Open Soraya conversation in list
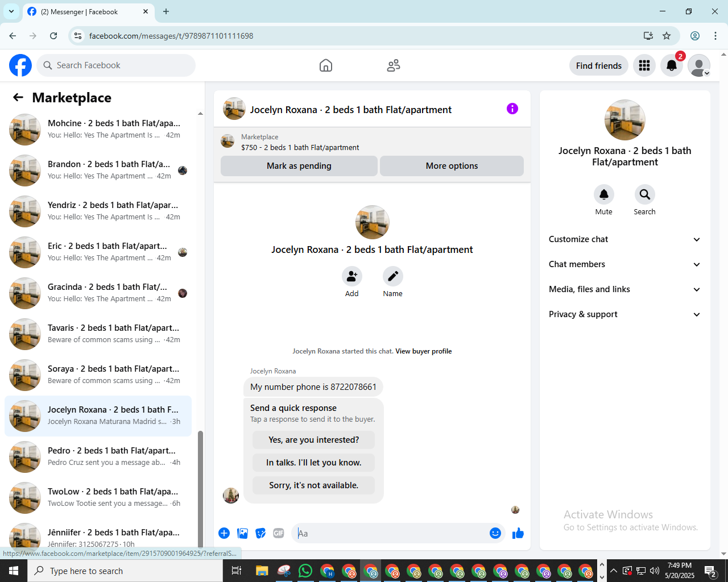This screenshot has width=728, height=582. tap(98, 375)
